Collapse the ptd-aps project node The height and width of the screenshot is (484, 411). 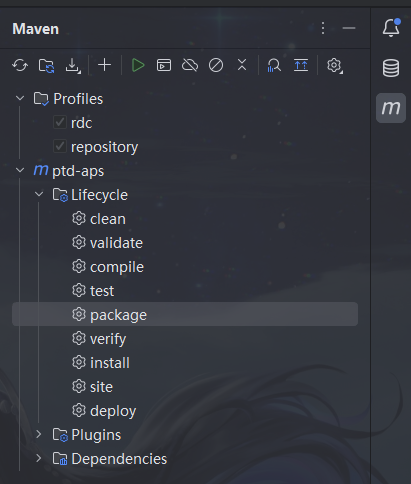pos(20,170)
